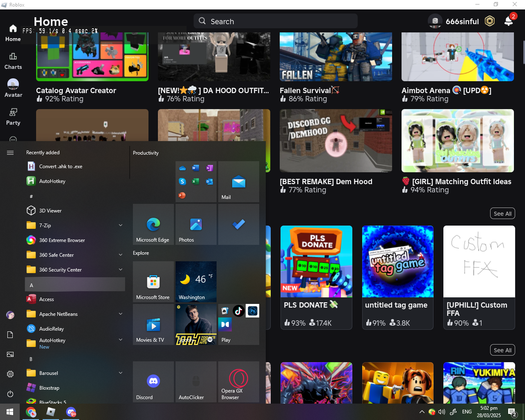Open Chrome from the taskbar
The width and height of the screenshot is (525, 420).
(31, 412)
